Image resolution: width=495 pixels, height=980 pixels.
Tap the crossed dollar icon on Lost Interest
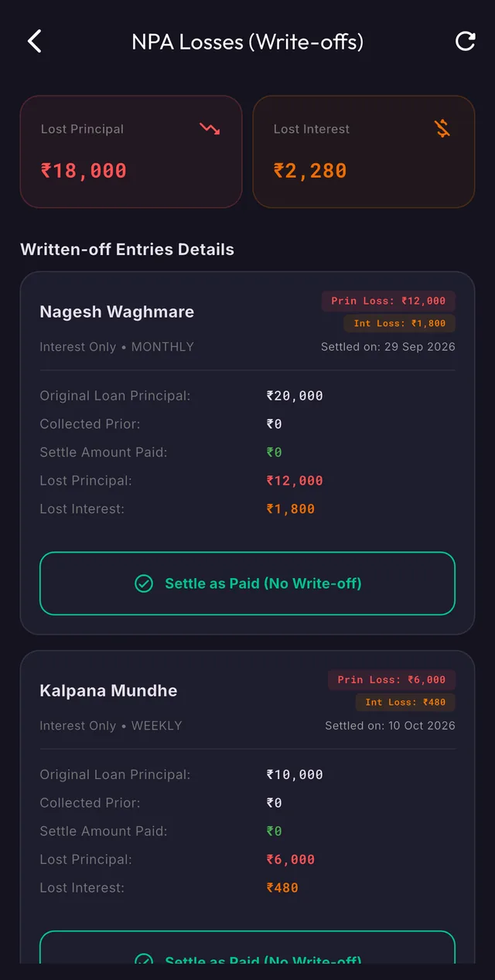pyautogui.click(x=442, y=129)
